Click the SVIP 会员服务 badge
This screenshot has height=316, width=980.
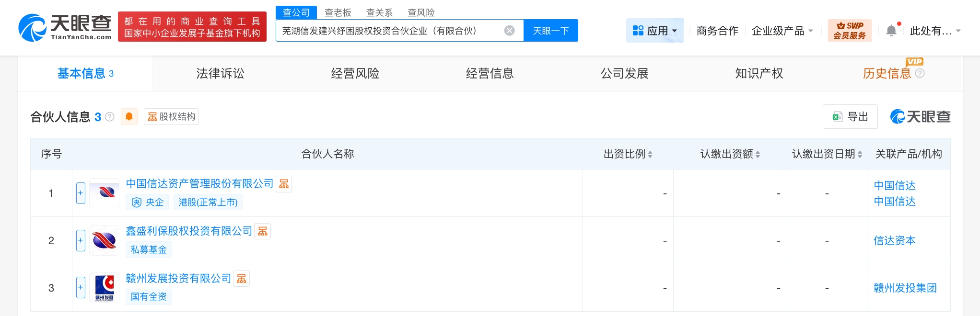[x=850, y=31]
